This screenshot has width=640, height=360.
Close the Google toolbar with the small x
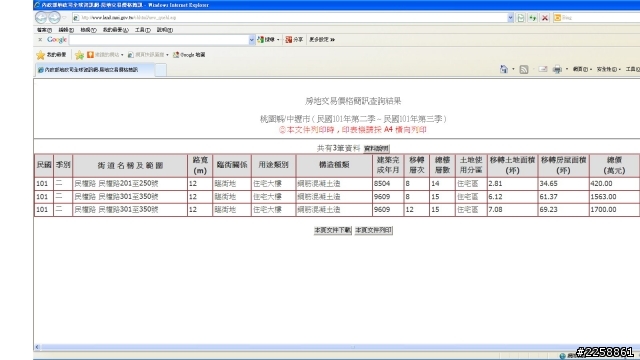[x=40, y=40]
